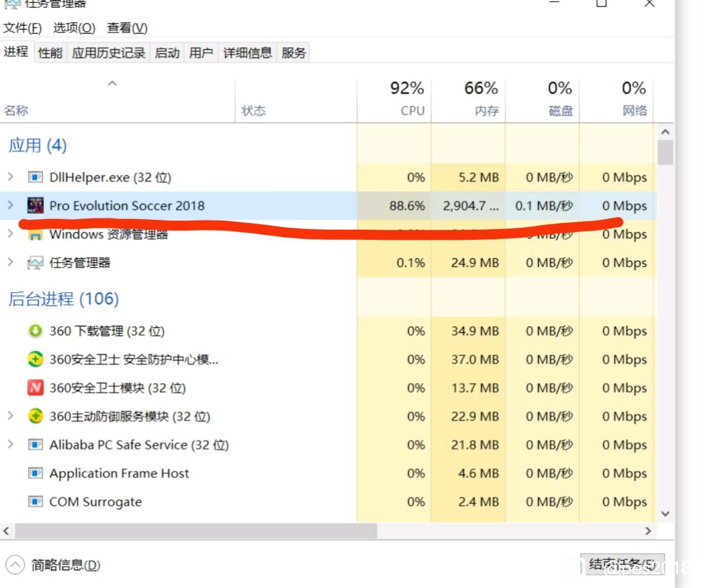Collapse to 简略信息 using the circle arrow icon
The image size is (721, 588).
point(15,565)
